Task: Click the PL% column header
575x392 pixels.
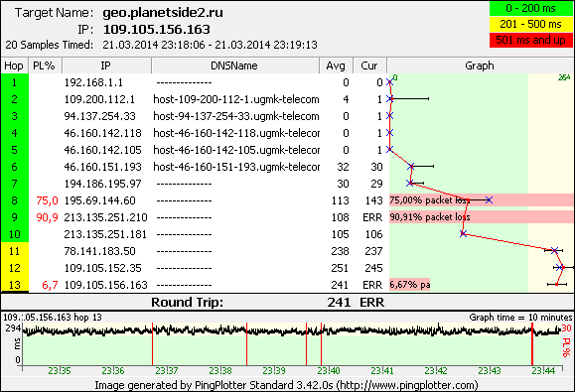Action: pyautogui.click(x=45, y=65)
